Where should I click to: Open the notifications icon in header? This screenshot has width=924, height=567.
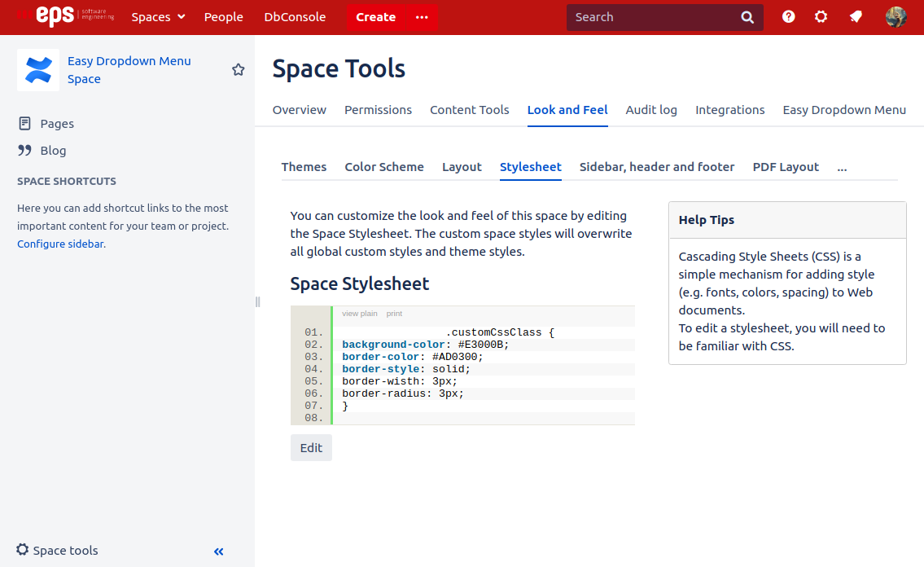pos(856,17)
